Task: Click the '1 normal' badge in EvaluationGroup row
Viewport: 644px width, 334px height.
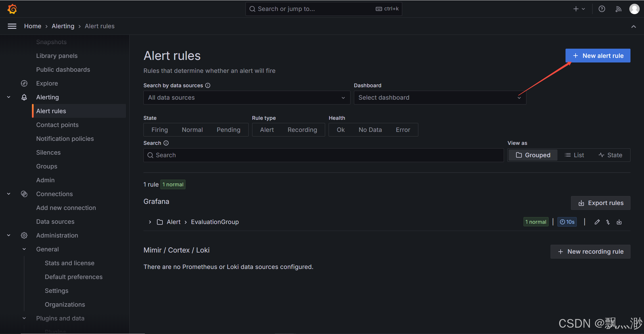Action: 536,222
